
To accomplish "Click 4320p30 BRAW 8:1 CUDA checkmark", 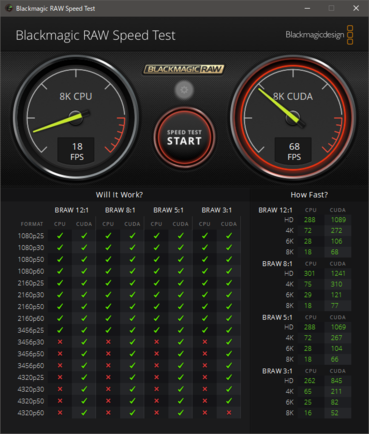I will pyautogui.click(x=132, y=389).
